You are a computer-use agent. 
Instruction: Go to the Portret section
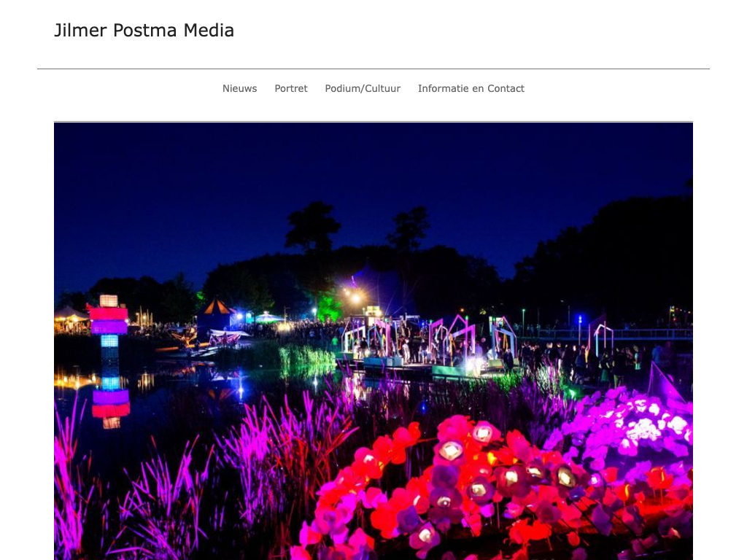291,88
